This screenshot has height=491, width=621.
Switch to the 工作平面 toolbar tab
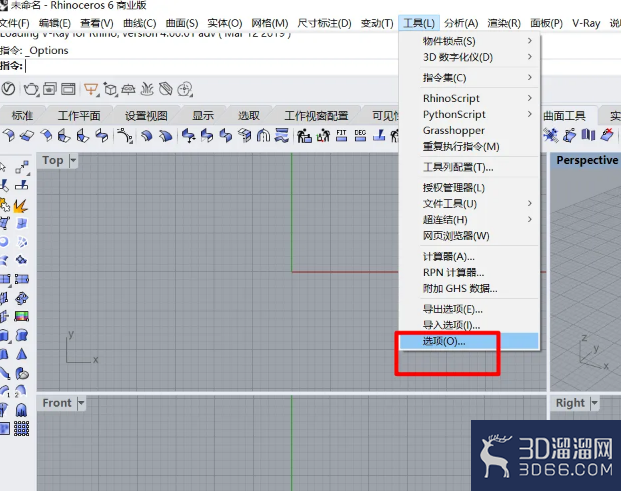[x=79, y=116]
